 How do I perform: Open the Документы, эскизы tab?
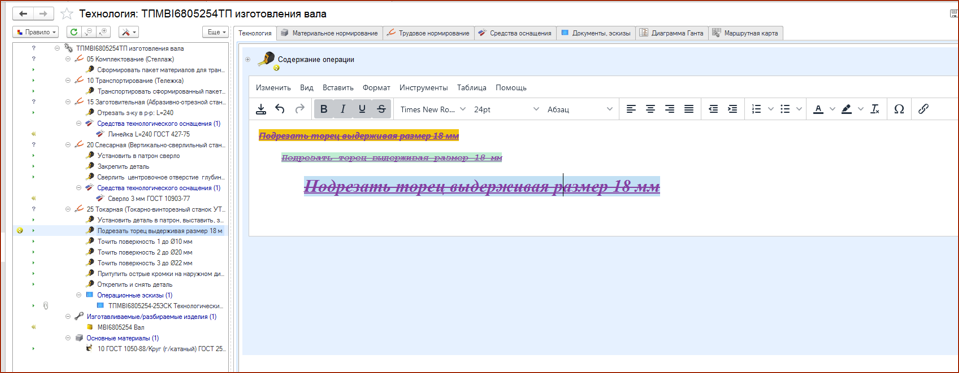pyautogui.click(x=596, y=33)
